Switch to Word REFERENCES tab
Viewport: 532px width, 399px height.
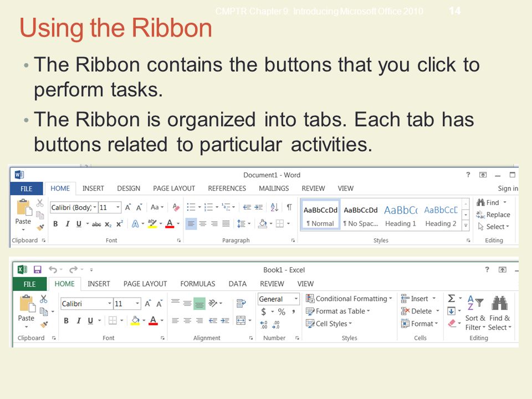(227, 188)
